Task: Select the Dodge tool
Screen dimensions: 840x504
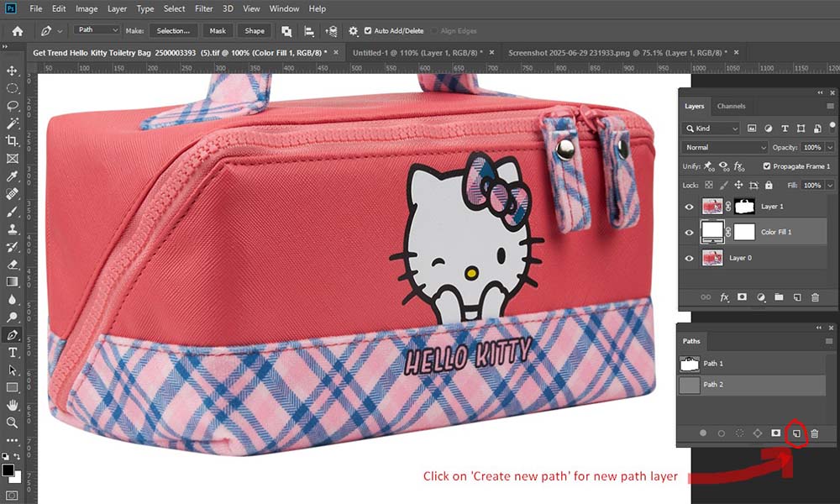Action: (x=12, y=317)
